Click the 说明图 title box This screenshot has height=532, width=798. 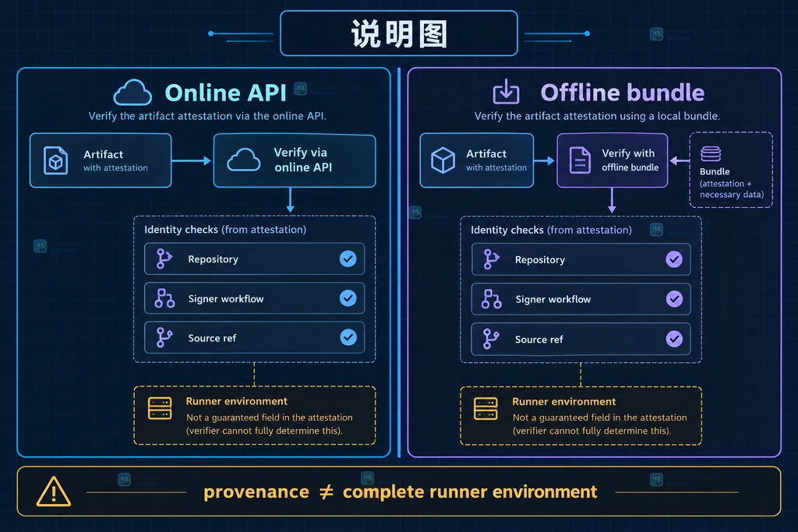(x=399, y=33)
